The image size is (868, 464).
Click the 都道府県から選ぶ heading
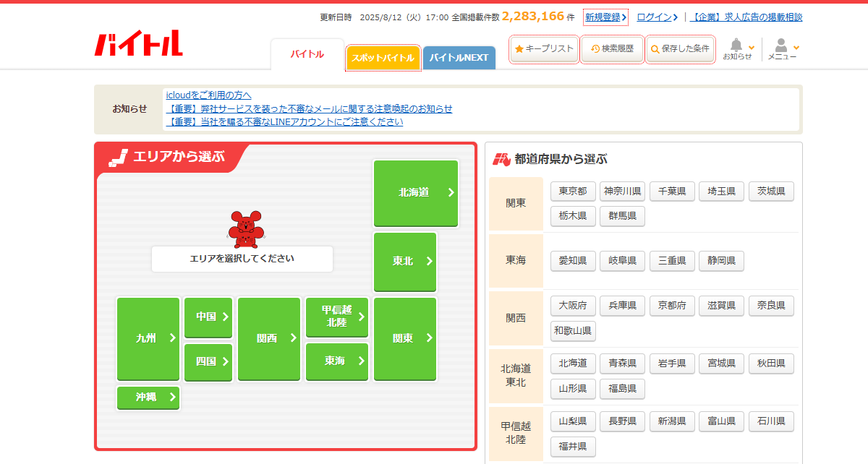(561, 160)
